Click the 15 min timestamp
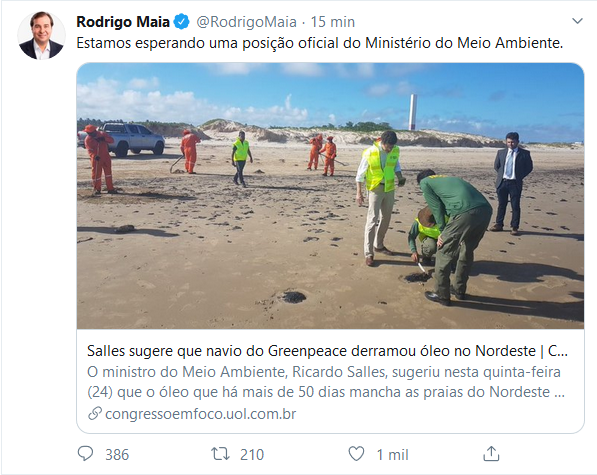597x475 pixels. point(333,22)
